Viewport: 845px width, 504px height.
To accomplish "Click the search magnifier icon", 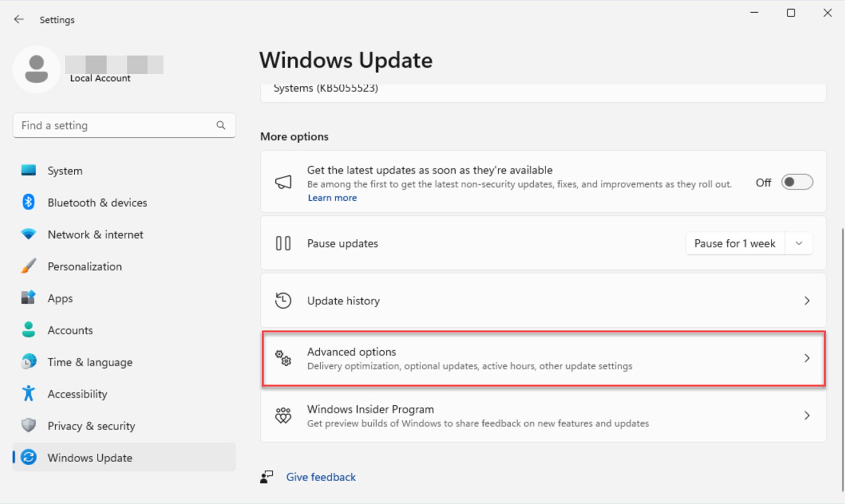I will tap(221, 125).
